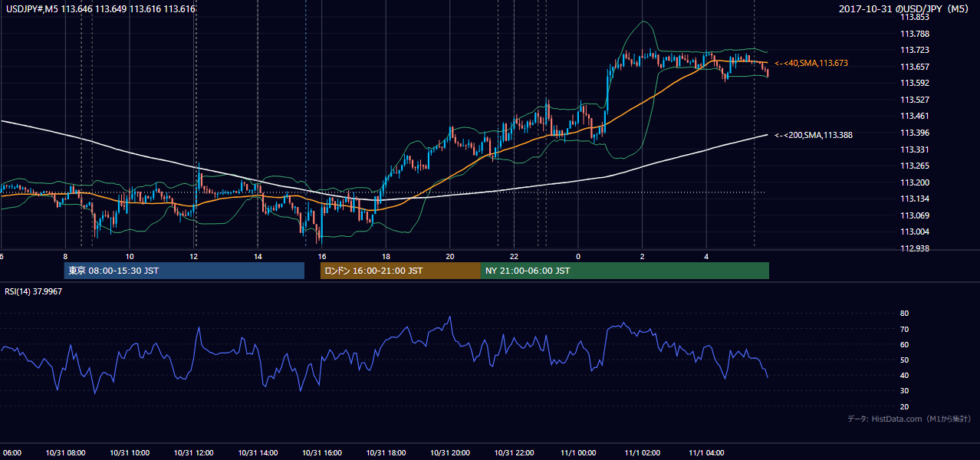Click hour tick 18 under the price chart

(386, 256)
